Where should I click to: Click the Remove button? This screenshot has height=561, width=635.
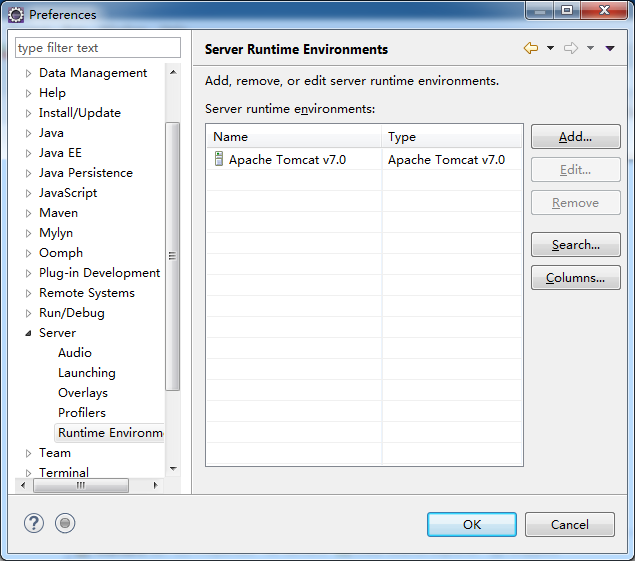[x=575, y=203]
